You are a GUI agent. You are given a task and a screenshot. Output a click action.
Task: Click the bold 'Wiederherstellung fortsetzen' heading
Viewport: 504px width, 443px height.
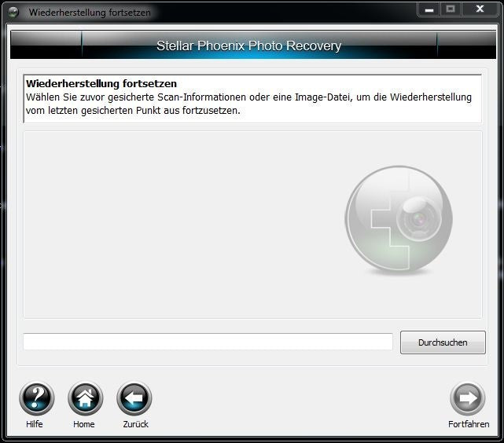pyautogui.click(x=101, y=83)
